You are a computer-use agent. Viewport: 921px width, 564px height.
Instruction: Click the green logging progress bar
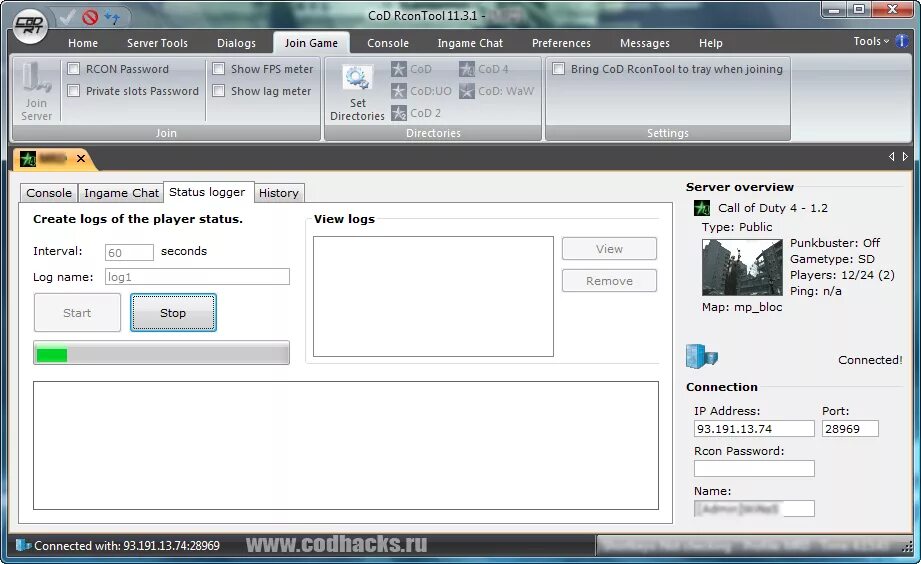(x=162, y=354)
